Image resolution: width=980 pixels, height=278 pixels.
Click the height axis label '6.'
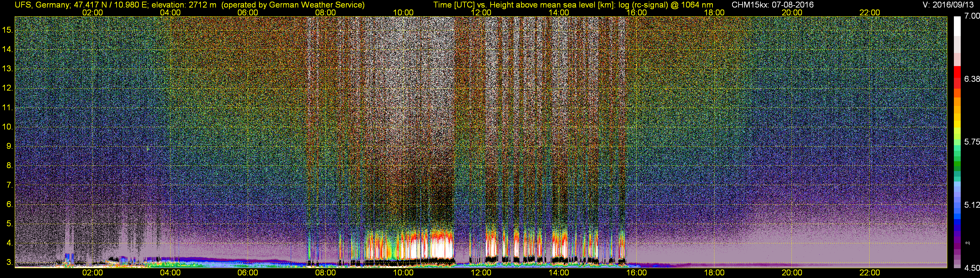[x=10, y=204]
